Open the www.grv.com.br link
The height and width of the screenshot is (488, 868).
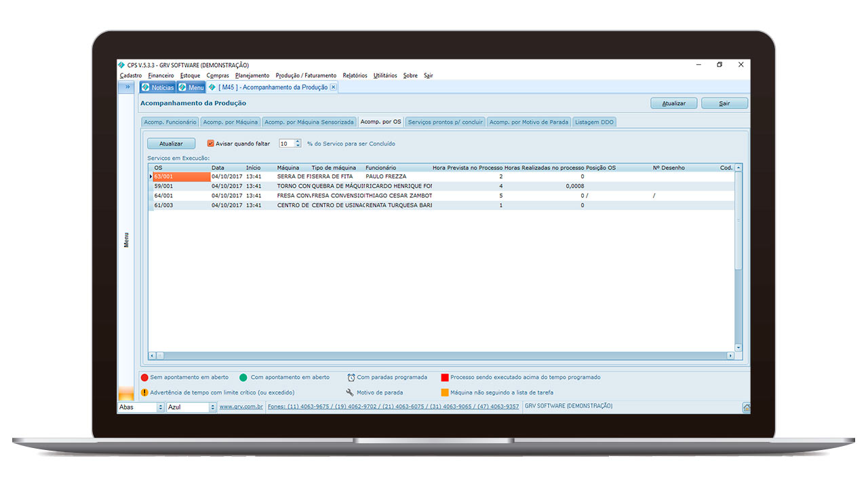(x=241, y=407)
